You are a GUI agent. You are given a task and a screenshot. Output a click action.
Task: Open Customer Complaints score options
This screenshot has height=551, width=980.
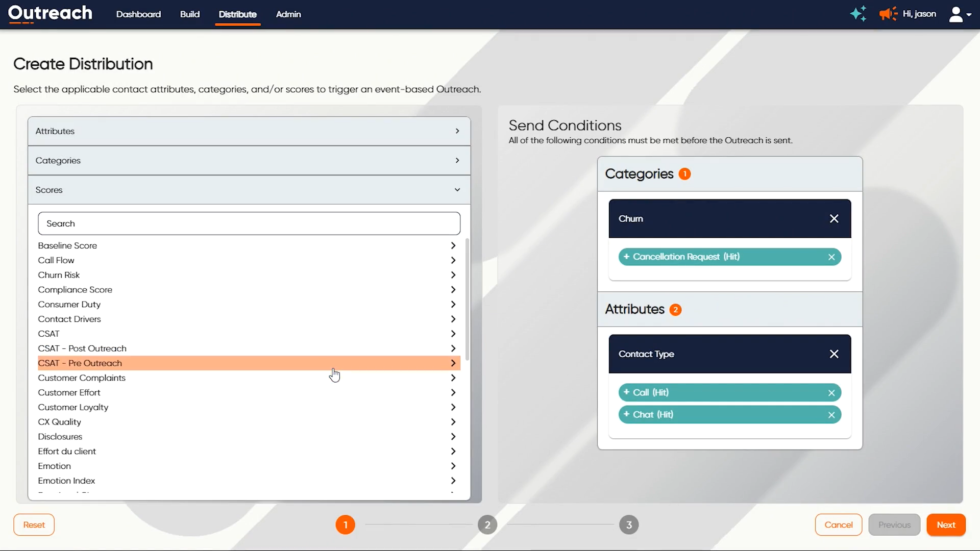pos(249,378)
